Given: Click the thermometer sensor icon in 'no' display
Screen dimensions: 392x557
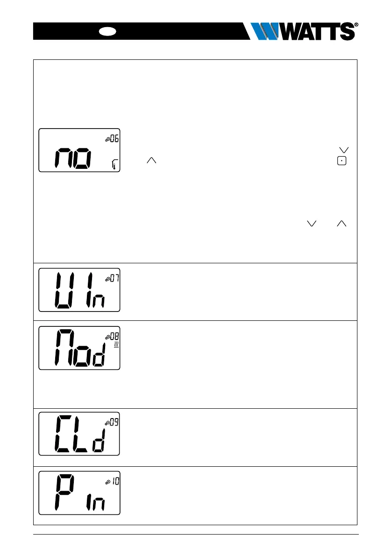Looking at the screenshot, I should point(114,164).
